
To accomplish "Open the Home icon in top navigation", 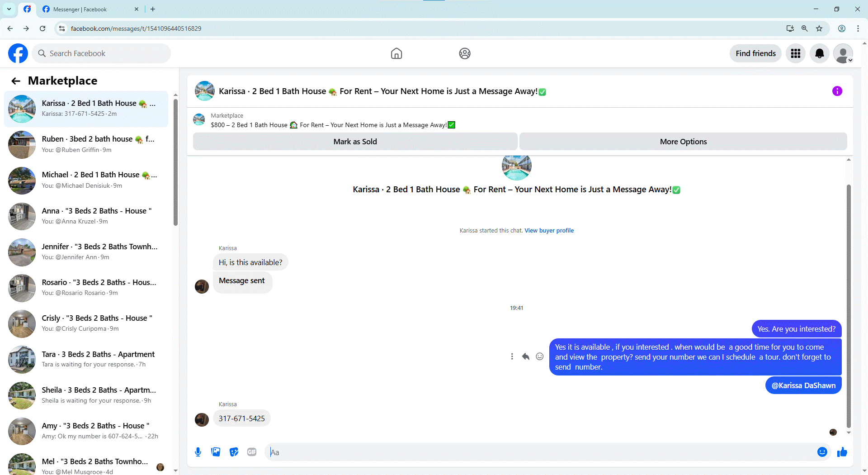I will pos(396,53).
